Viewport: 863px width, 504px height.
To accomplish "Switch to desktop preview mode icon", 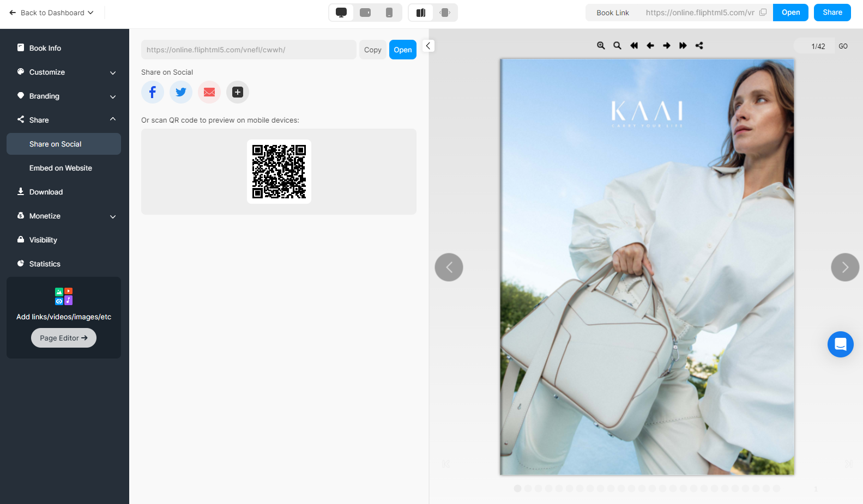I will [x=341, y=13].
